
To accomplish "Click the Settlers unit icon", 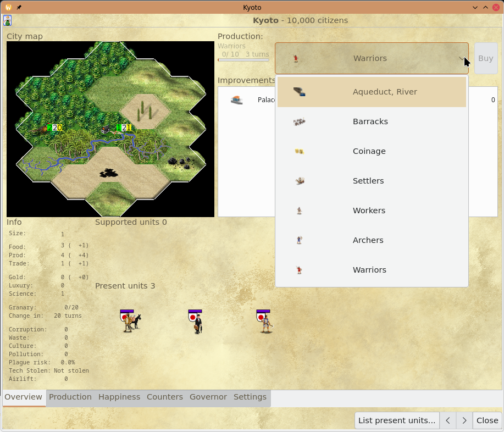I will pyautogui.click(x=299, y=181).
